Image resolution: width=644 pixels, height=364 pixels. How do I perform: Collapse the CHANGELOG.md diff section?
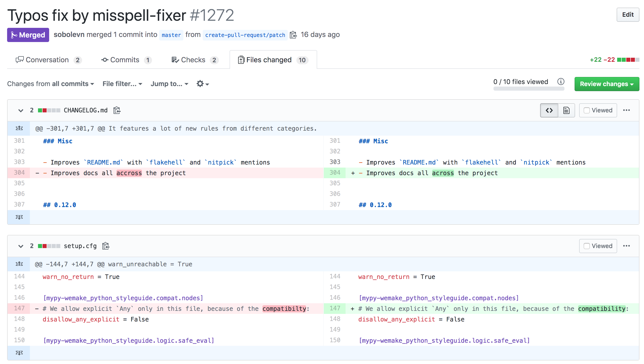tap(21, 110)
